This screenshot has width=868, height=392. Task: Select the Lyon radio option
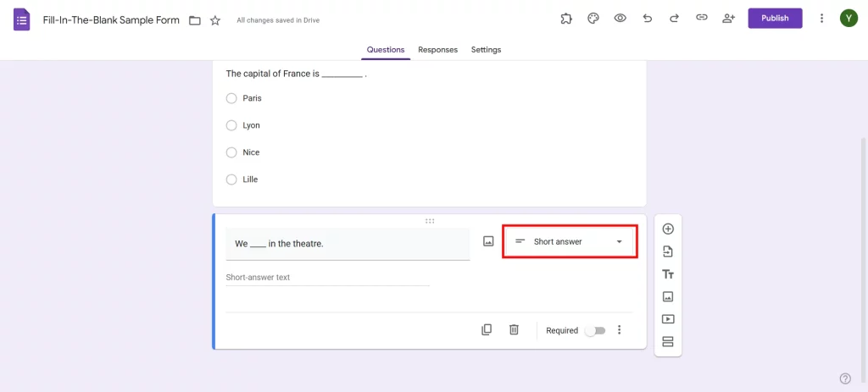click(x=231, y=125)
